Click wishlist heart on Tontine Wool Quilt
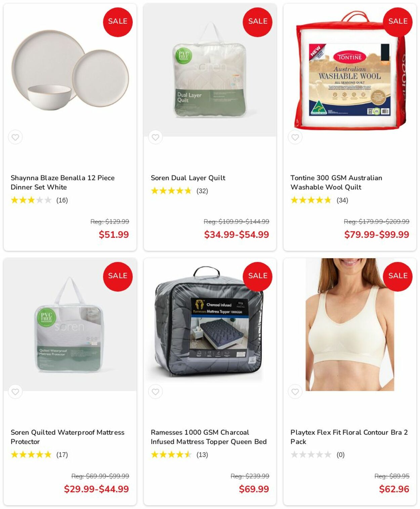420x509 pixels. [295, 137]
